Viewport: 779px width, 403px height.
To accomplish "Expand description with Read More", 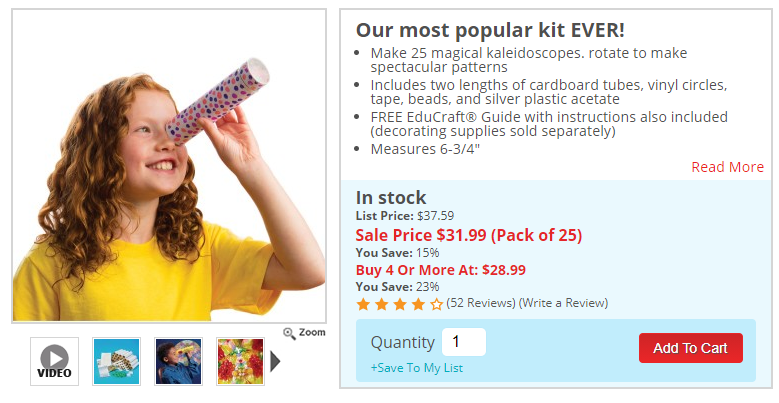I will coord(727,167).
